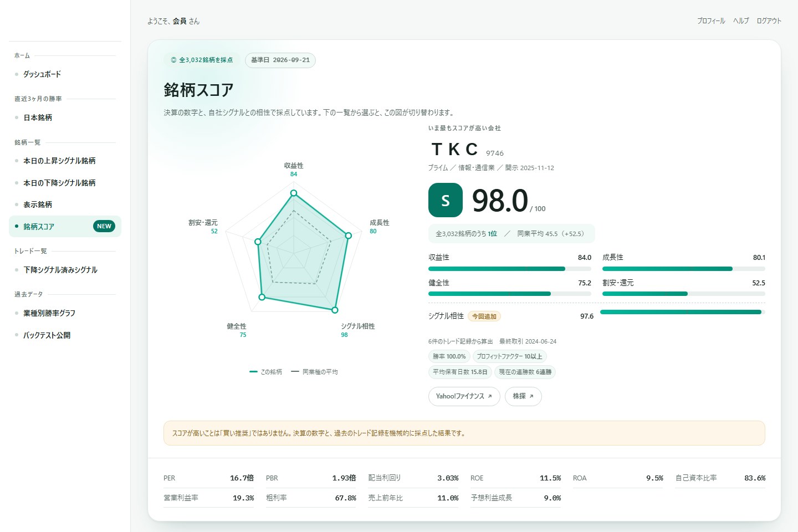
Task: Click the S rank badge icon
Action: point(446,200)
